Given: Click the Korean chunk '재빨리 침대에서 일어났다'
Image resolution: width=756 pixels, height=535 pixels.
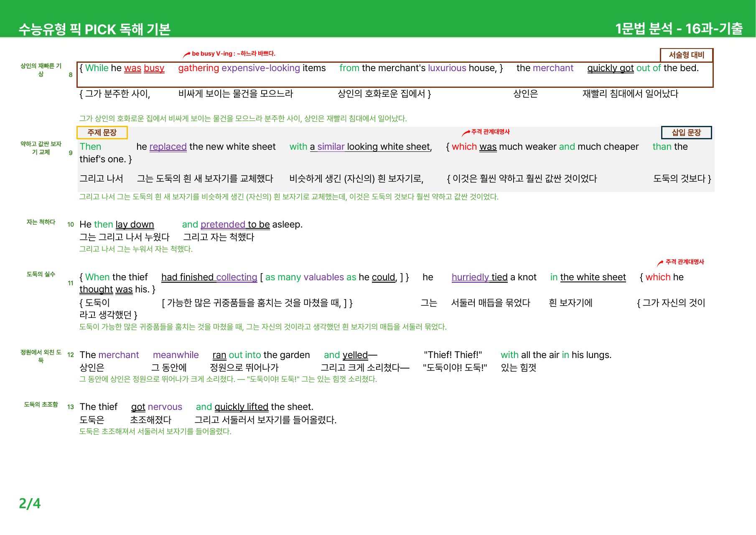Looking at the screenshot, I should [x=631, y=94].
